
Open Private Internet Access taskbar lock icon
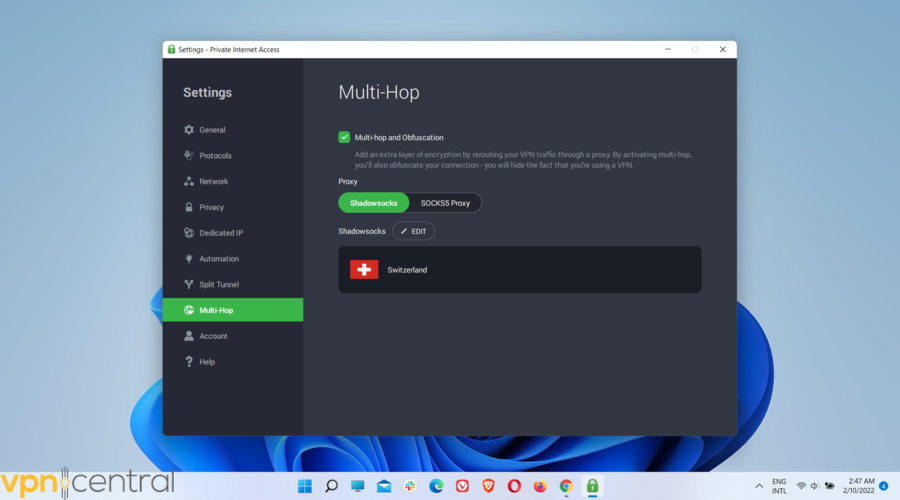592,486
